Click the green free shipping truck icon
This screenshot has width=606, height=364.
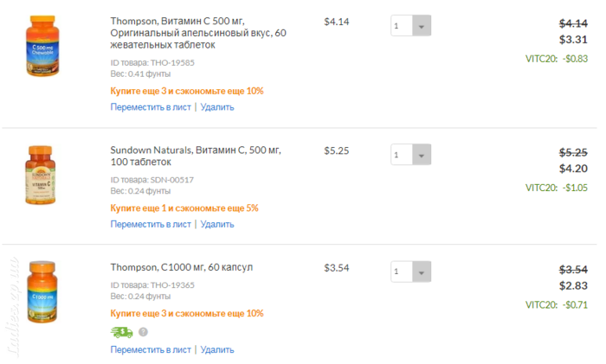(x=121, y=332)
